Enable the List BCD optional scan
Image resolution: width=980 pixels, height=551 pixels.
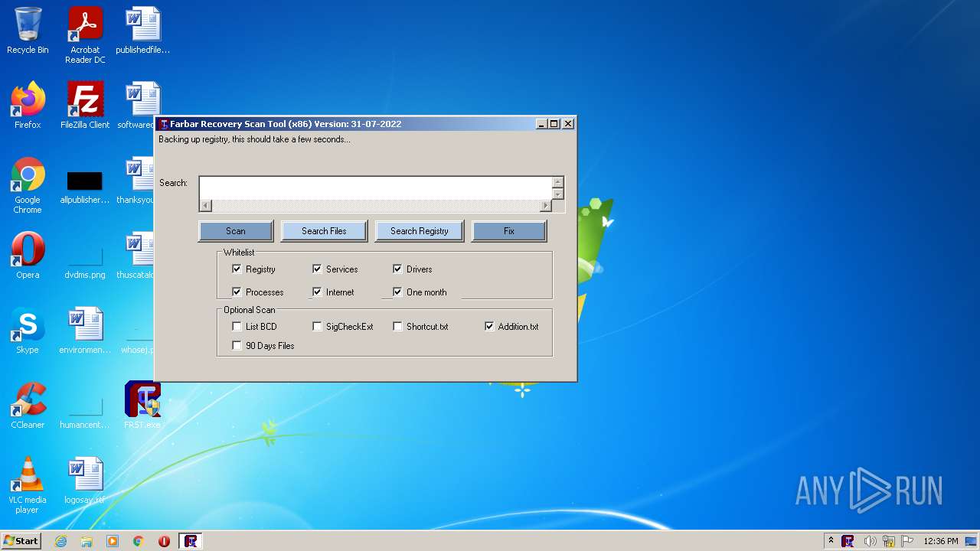coord(237,326)
